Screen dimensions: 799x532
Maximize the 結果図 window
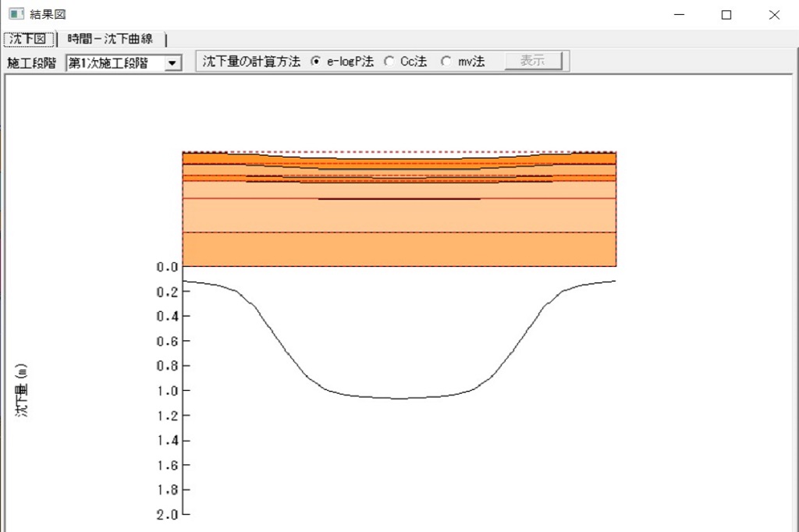click(726, 15)
